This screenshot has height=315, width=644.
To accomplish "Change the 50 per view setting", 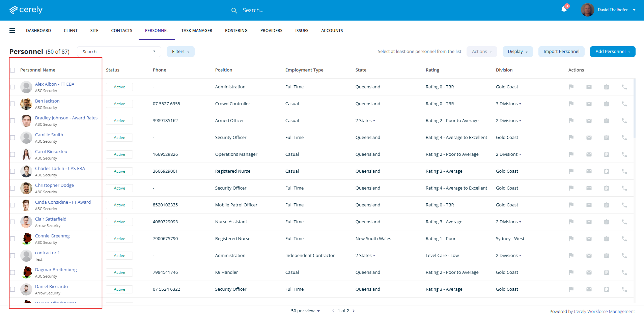I will pyautogui.click(x=305, y=311).
